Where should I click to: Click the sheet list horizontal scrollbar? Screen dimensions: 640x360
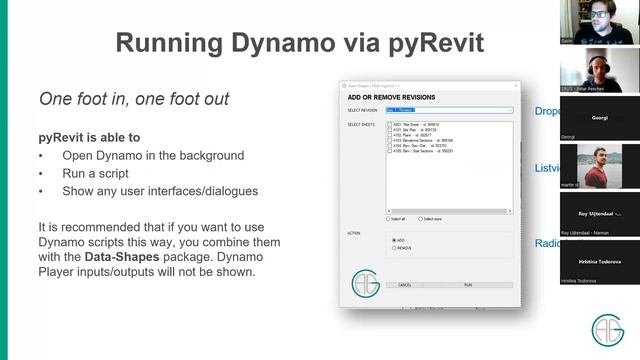tap(449, 211)
